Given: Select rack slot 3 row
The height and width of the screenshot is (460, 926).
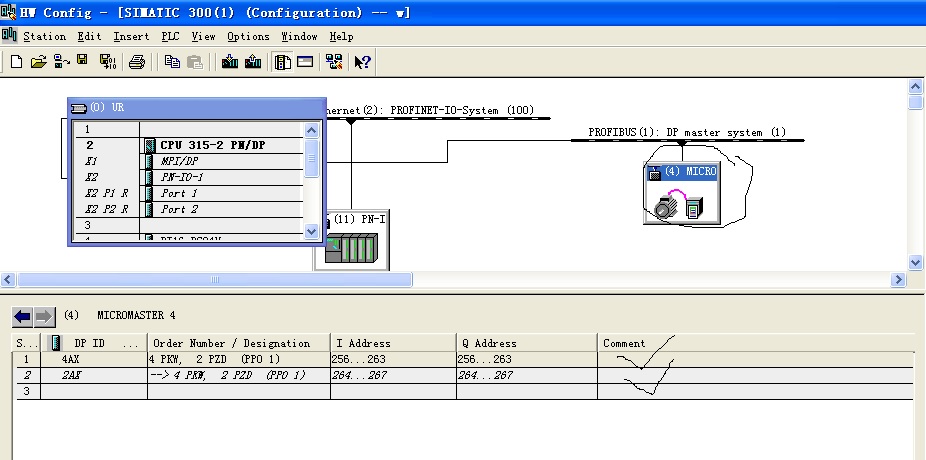Looking at the screenshot, I should point(188,225).
